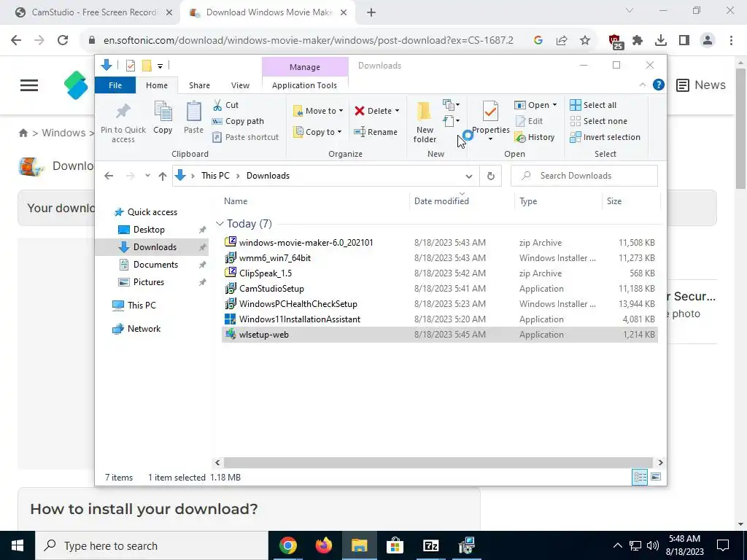The width and height of the screenshot is (747, 560).
Task: Expand the Open button dropdown arrow
Action: [554, 105]
